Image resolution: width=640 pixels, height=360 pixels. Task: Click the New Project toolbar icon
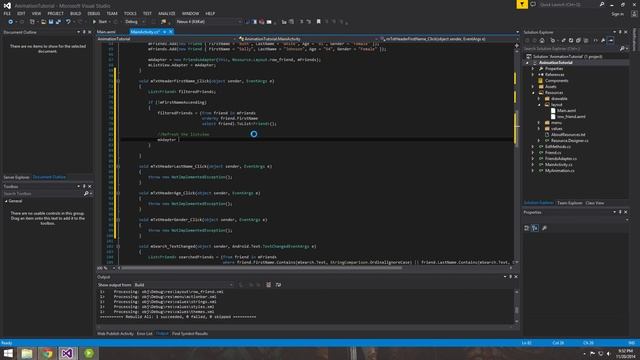[32, 22]
